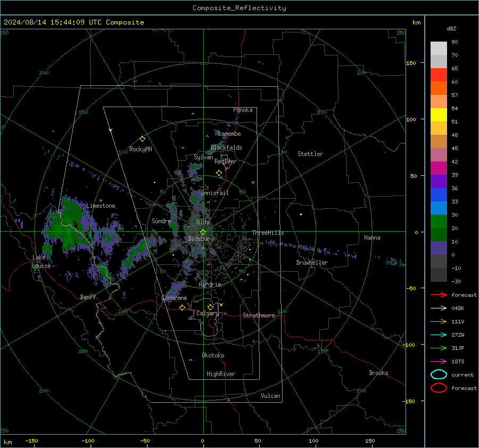Click the Sundre town label
Screen dimensions: 479x448
tap(161, 221)
